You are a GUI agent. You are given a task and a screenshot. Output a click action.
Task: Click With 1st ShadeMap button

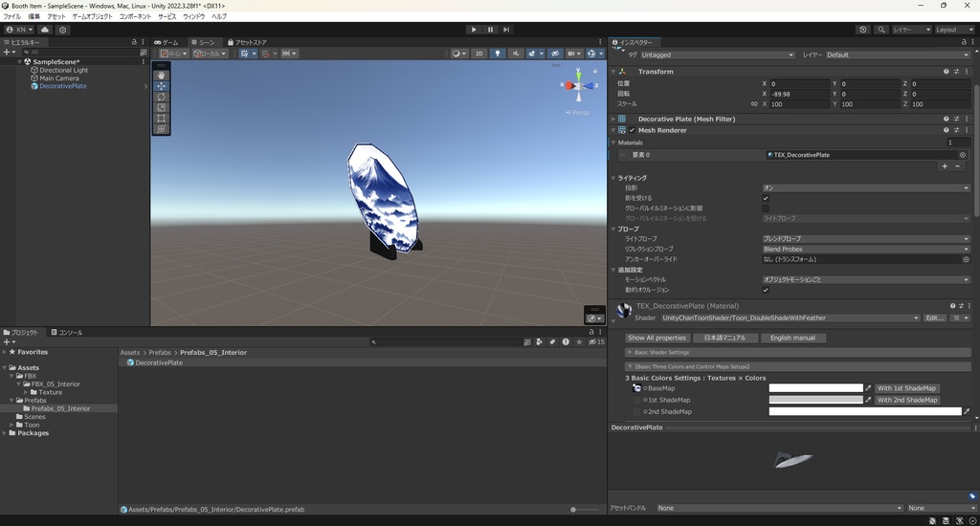[907, 388]
